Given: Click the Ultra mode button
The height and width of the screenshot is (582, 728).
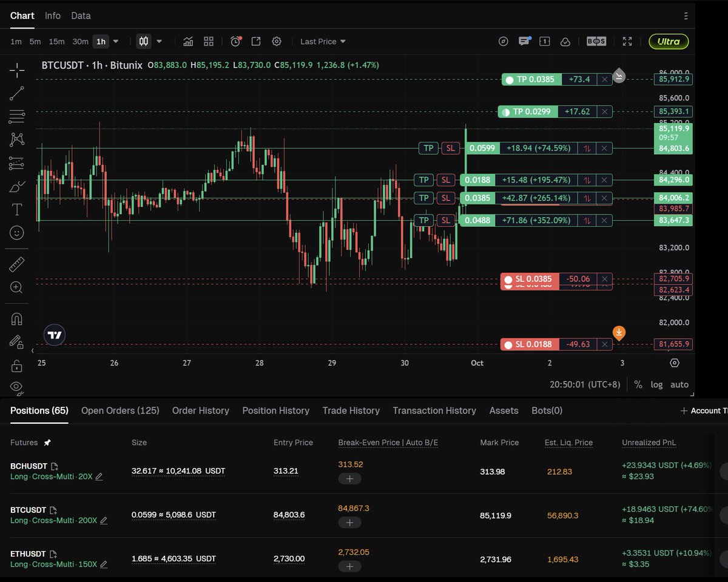Looking at the screenshot, I should point(669,41).
